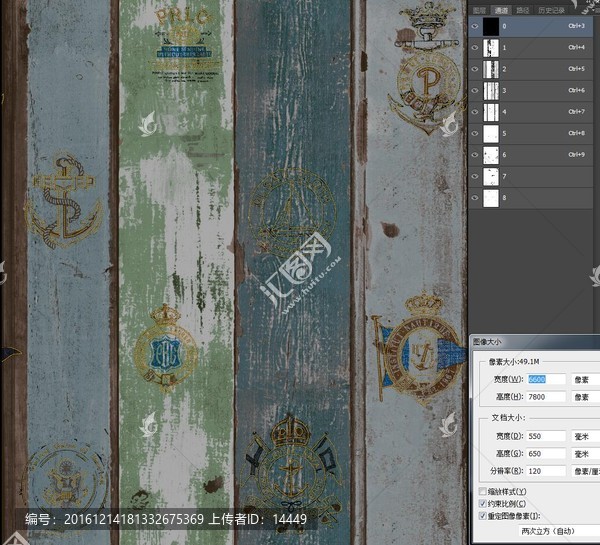The image size is (600, 545).
Task: Open the 毫米 unit dropdown for document width
Action: click(585, 436)
